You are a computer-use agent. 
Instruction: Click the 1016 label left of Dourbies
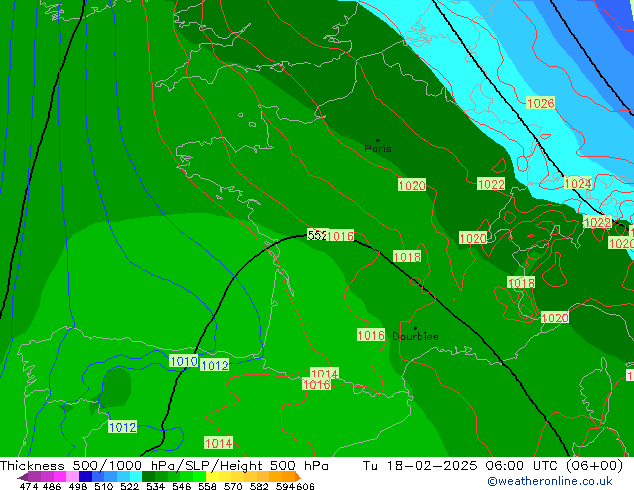pyautogui.click(x=371, y=335)
